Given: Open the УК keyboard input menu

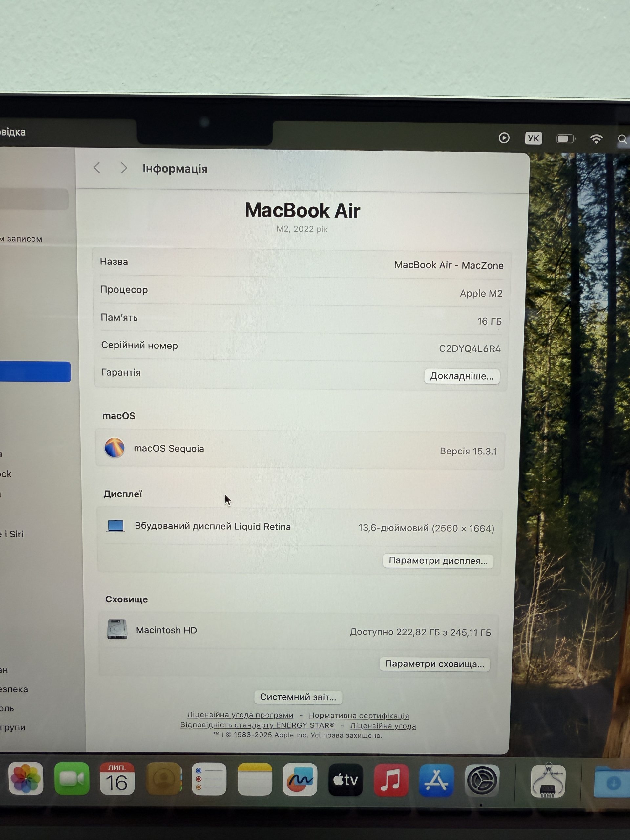Looking at the screenshot, I should [x=534, y=138].
